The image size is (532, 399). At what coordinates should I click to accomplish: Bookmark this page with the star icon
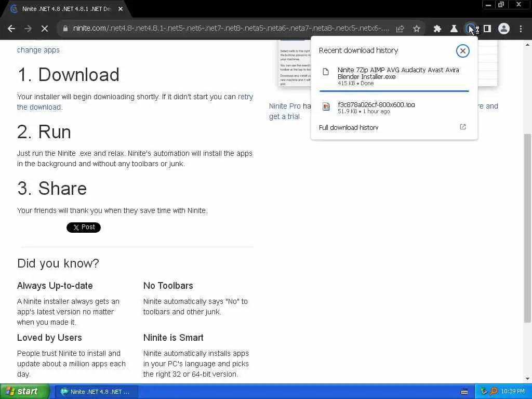[417, 29]
